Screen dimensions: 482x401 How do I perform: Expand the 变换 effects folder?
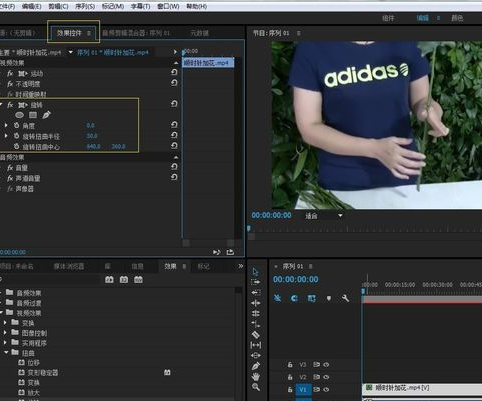(x=5, y=323)
